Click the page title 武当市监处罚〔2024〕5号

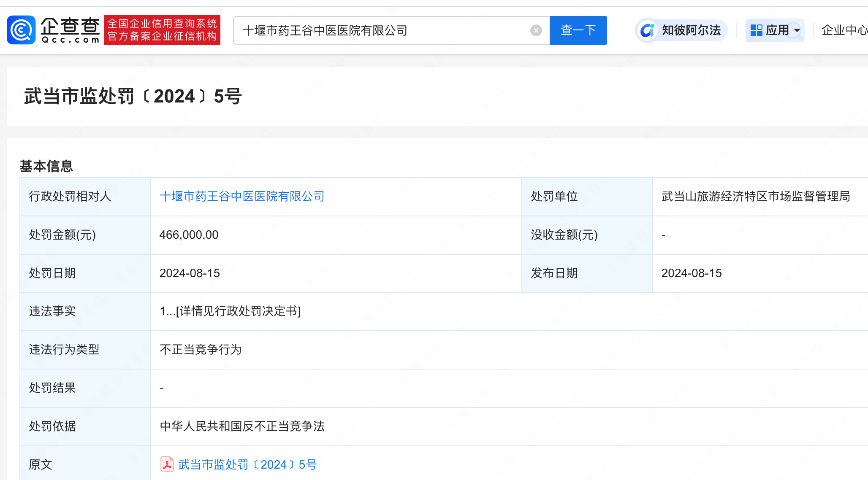pos(133,96)
